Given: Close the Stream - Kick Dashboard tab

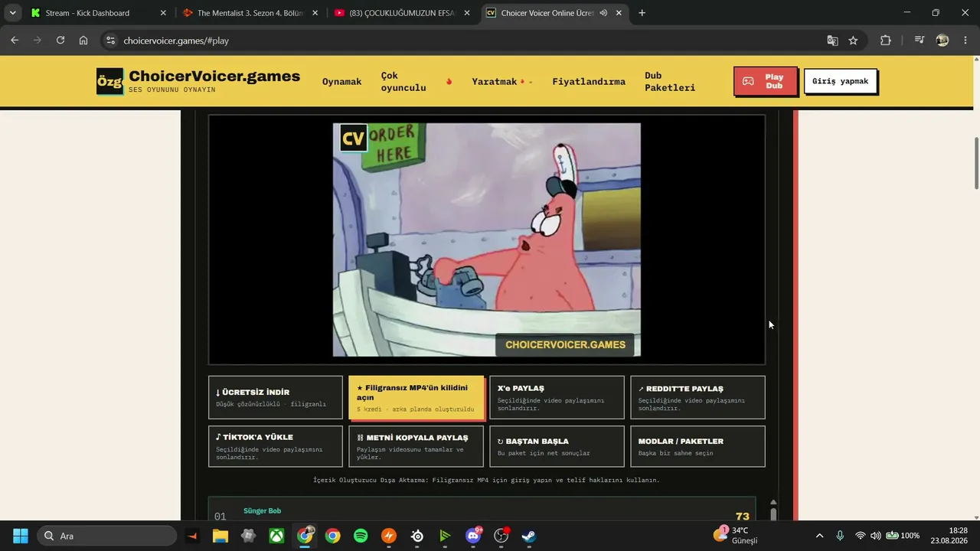Looking at the screenshot, I should coord(162,13).
